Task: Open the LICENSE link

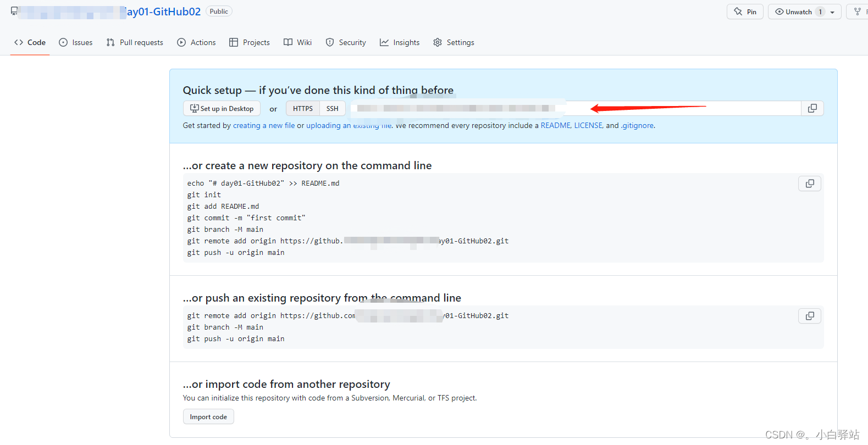Action: pyautogui.click(x=588, y=125)
